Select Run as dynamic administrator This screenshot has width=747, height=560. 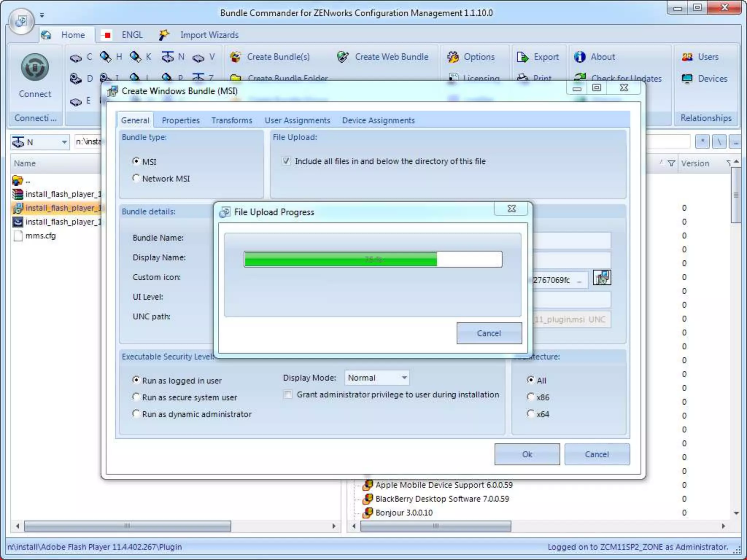point(136,413)
